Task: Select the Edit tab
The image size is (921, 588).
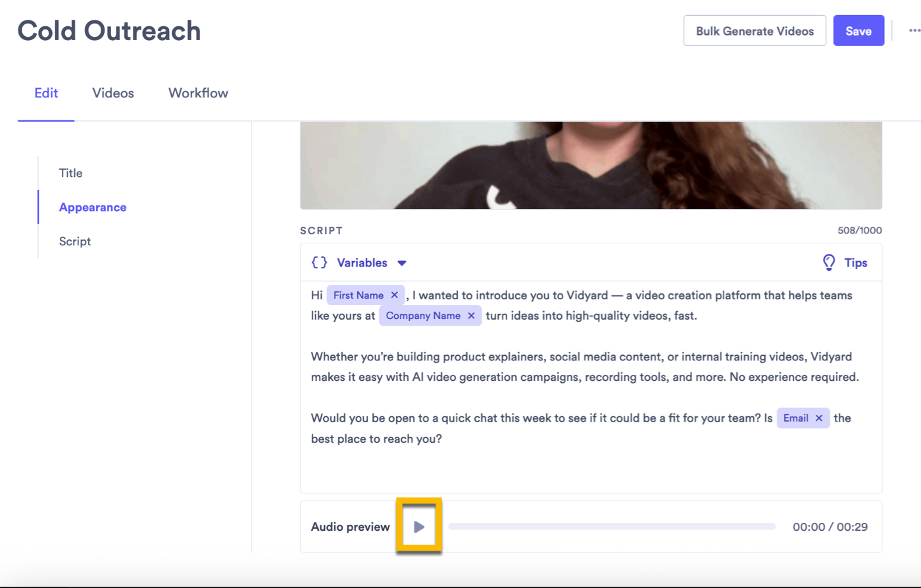Action: point(45,93)
